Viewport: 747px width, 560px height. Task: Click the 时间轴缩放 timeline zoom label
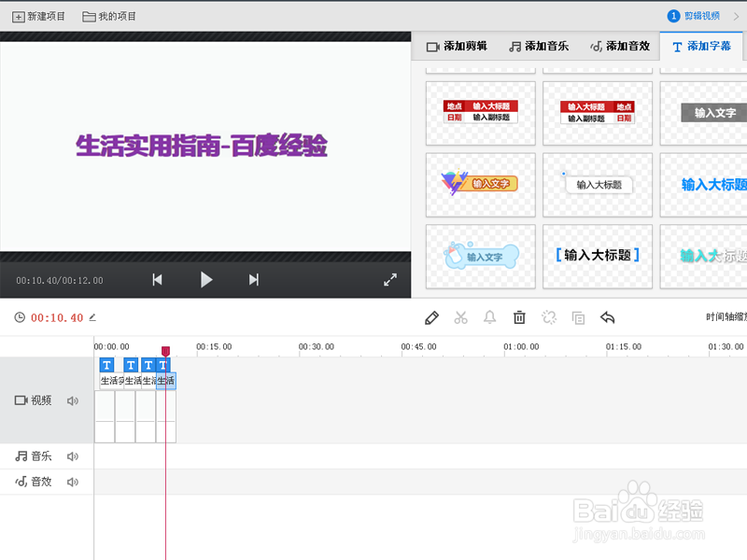[726, 317]
